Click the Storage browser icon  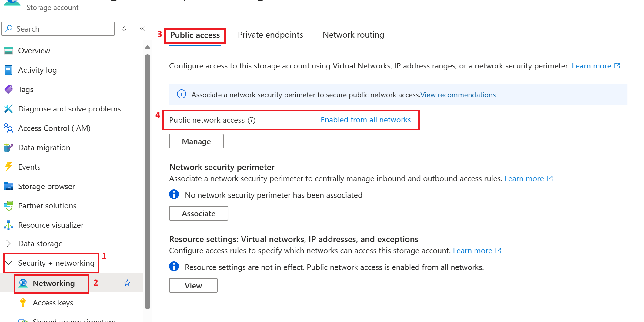(8, 186)
